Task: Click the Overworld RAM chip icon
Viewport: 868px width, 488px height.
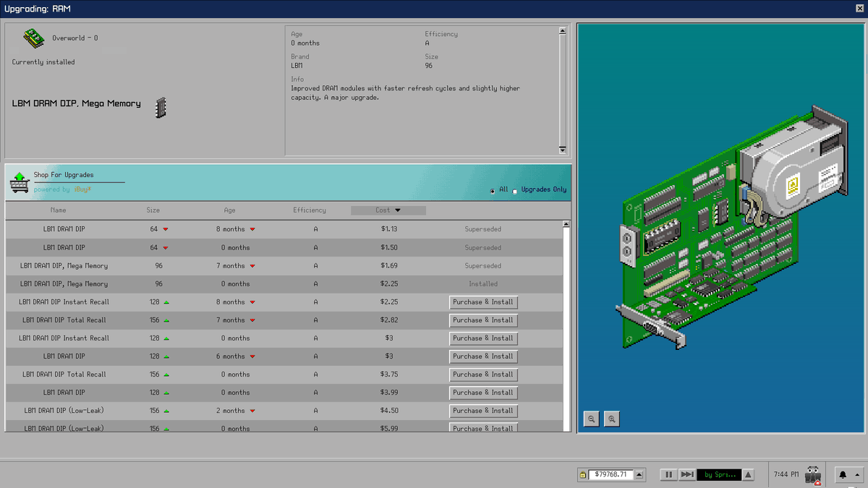Action: tap(33, 38)
